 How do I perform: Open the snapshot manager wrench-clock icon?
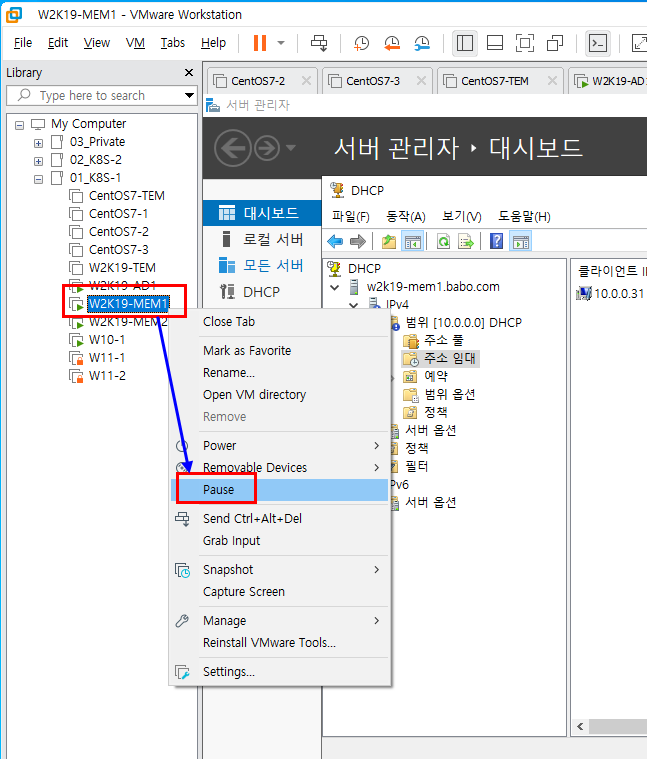[x=422, y=43]
